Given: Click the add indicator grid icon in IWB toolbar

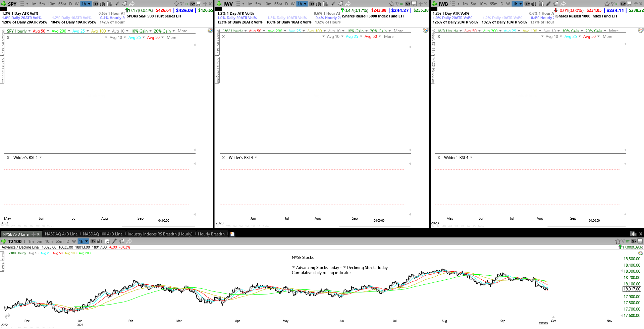Looking at the screenshot, I should pyautogui.click(x=541, y=4).
